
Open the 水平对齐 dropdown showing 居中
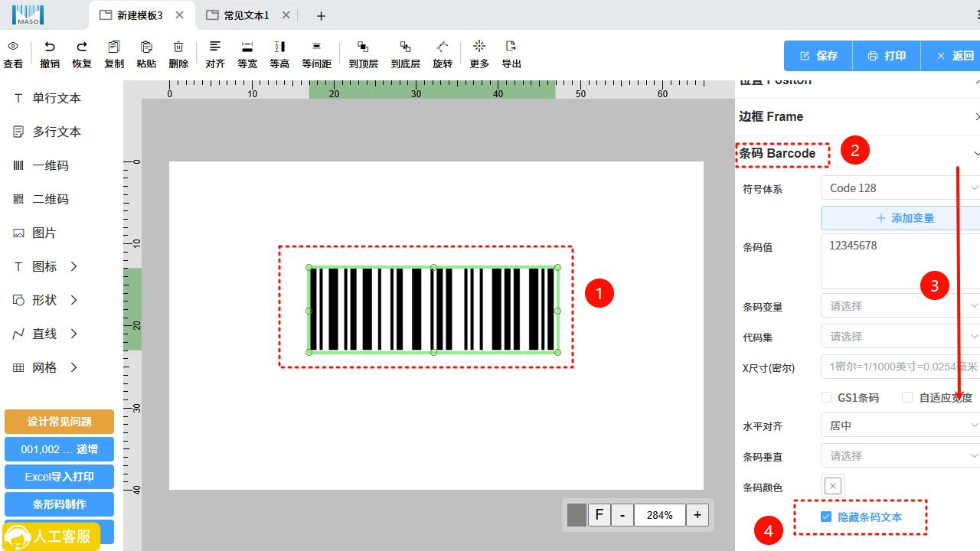[x=900, y=425]
